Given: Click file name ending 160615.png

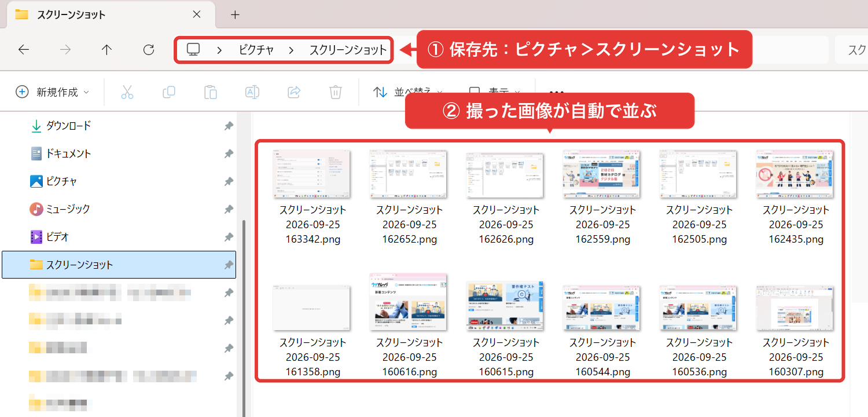Looking at the screenshot, I should click(506, 357).
